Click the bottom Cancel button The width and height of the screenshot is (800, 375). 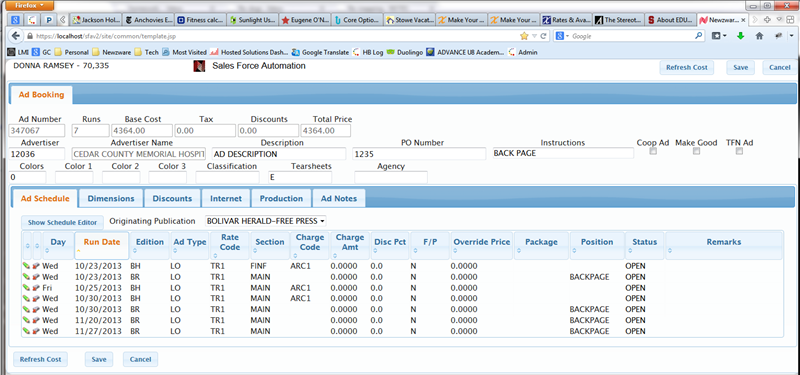140,359
